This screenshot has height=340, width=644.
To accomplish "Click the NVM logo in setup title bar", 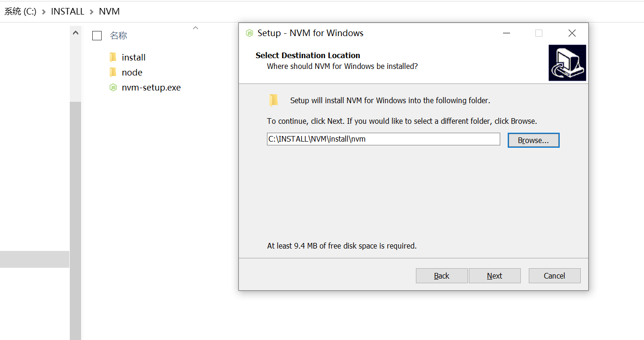I will [x=250, y=33].
